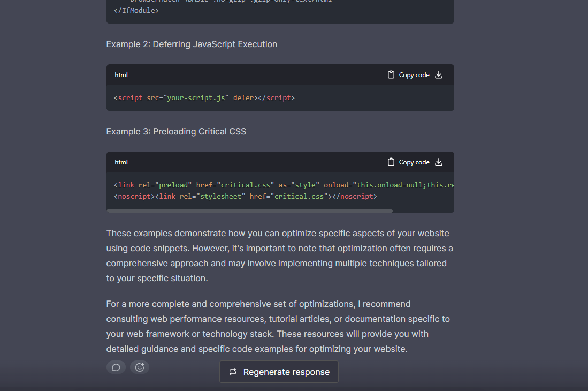Click inside the script defer code line

[x=204, y=98]
